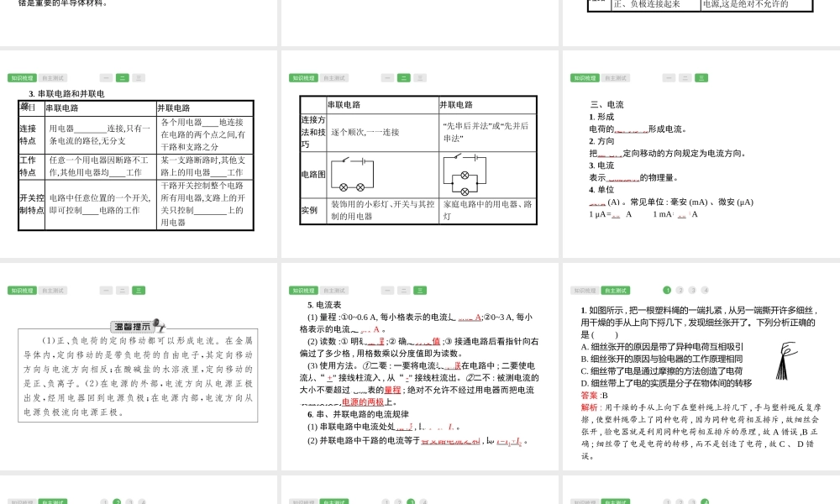Image resolution: width=840 pixels, height=504 pixels.
Task: Switch to 自主测试 tab on the 串联电路和并联电路 slide
Action: (52, 78)
